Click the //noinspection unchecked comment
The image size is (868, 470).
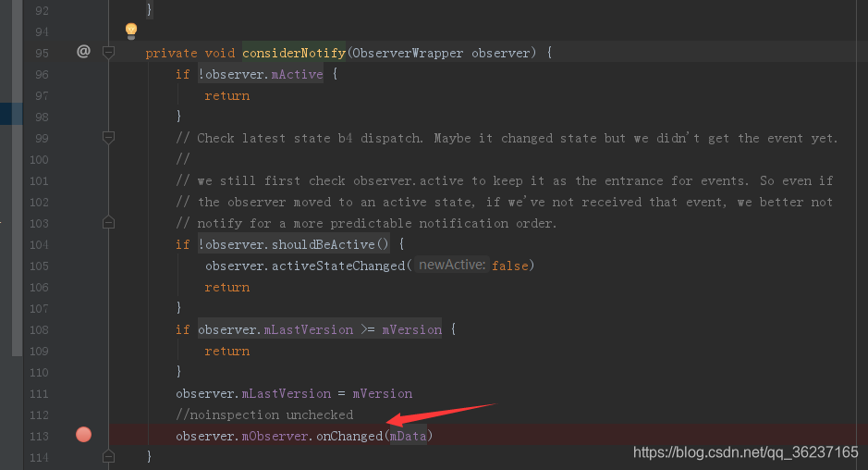264,415
